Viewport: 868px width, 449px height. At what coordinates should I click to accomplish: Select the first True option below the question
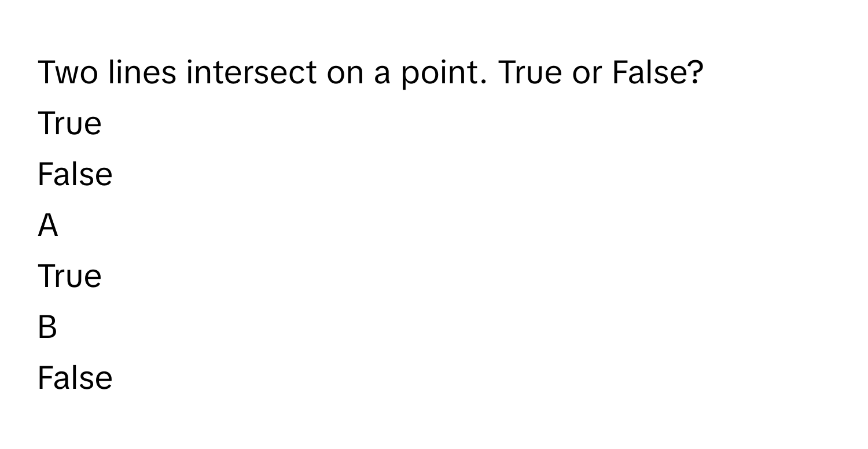tap(69, 124)
